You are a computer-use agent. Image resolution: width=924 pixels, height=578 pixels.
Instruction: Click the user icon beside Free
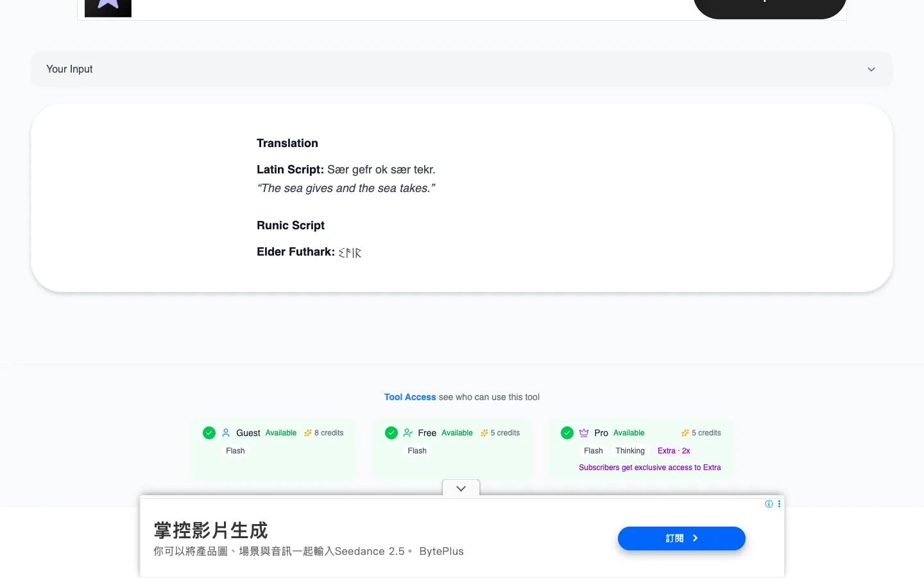click(x=408, y=433)
